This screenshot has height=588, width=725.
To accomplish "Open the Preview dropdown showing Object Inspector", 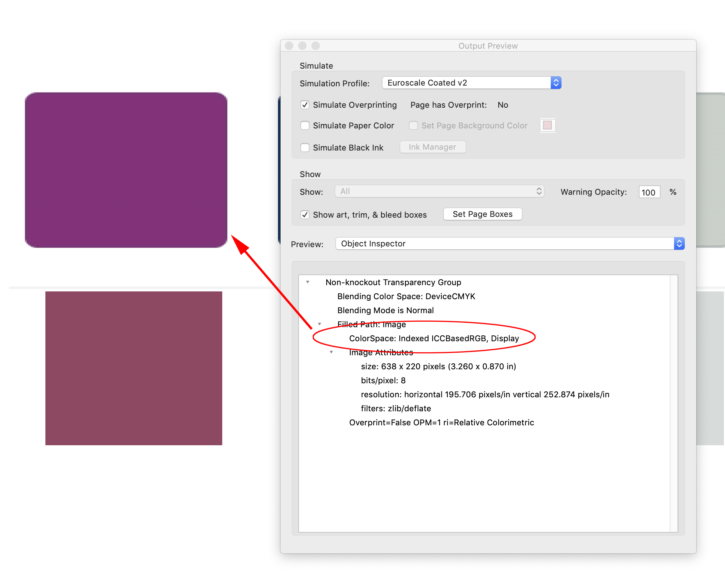I will coord(509,243).
